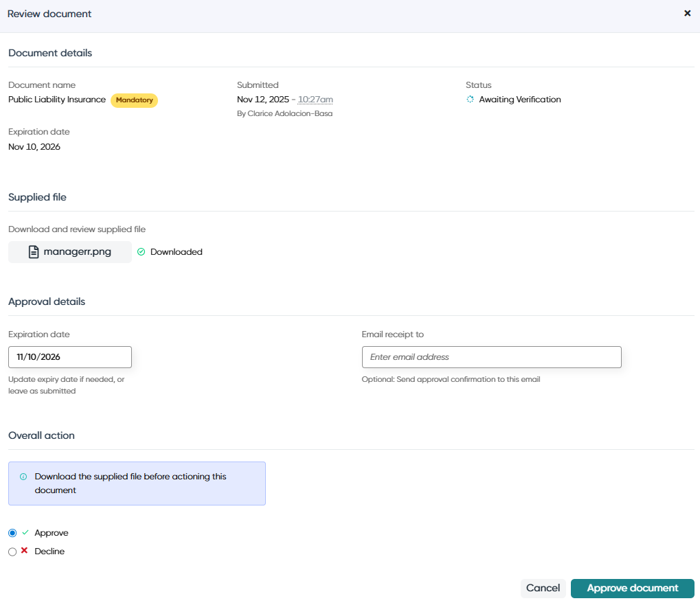The height and width of the screenshot is (603, 700).
Task: Click the 'Nov 10, 2026' expiration date value
Action: tap(34, 146)
